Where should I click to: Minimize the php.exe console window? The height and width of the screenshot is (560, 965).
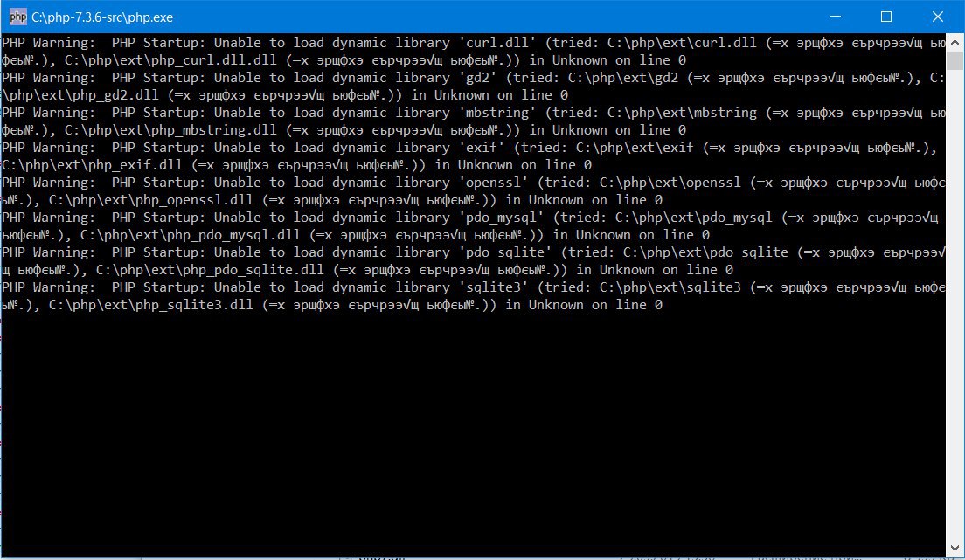pyautogui.click(x=835, y=17)
